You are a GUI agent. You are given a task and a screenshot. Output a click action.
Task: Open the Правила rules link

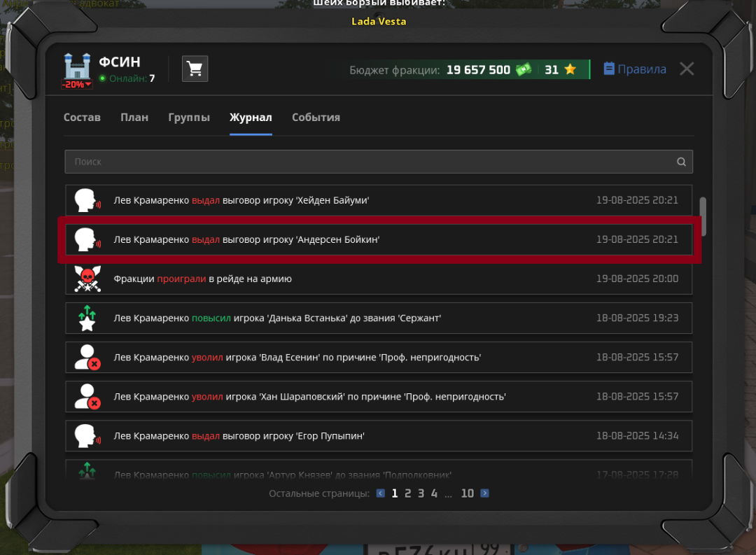click(x=634, y=69)
